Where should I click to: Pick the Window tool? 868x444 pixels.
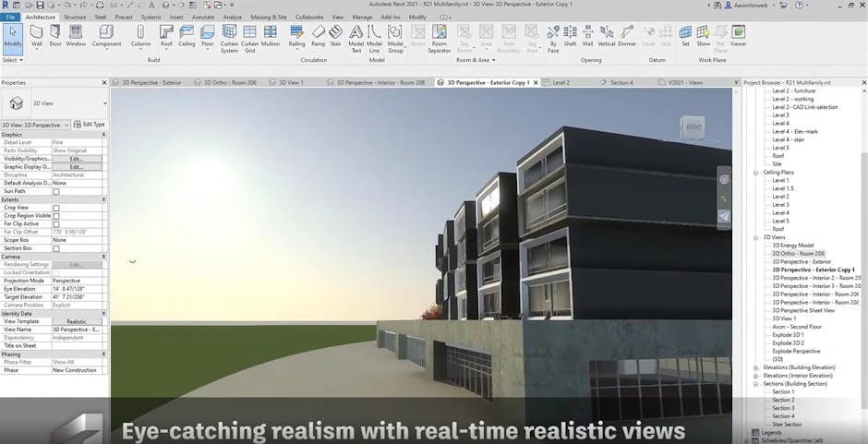tap(76, 36)
